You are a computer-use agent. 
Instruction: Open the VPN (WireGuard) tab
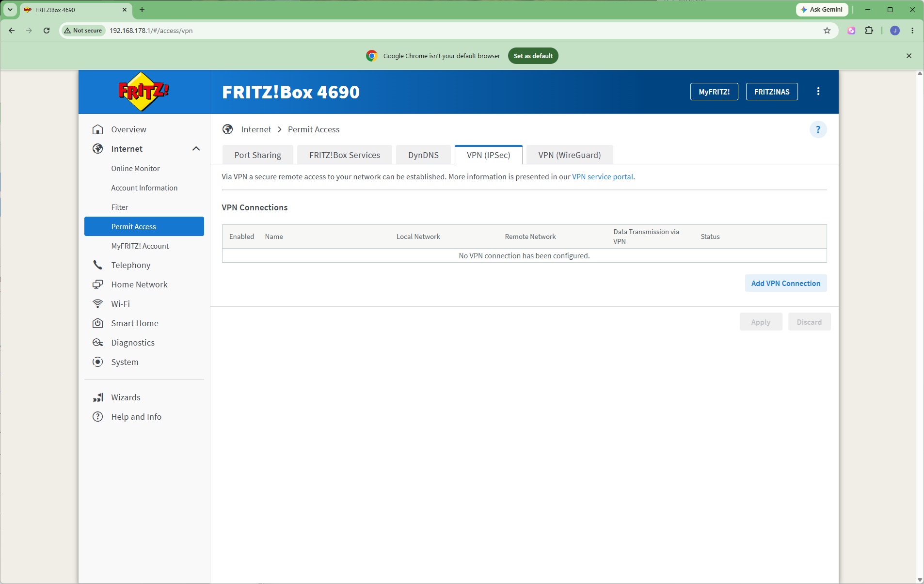pyautogui.click(x=570, y=155)
